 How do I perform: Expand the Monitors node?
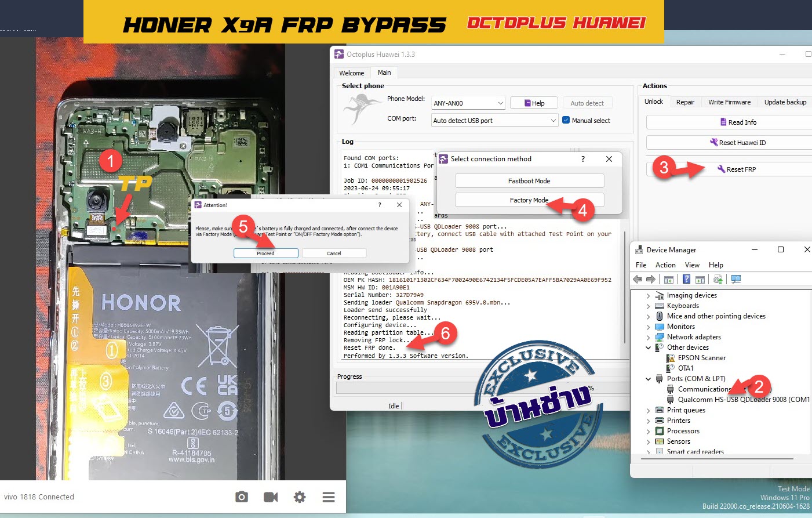click(x=648, y=327)
